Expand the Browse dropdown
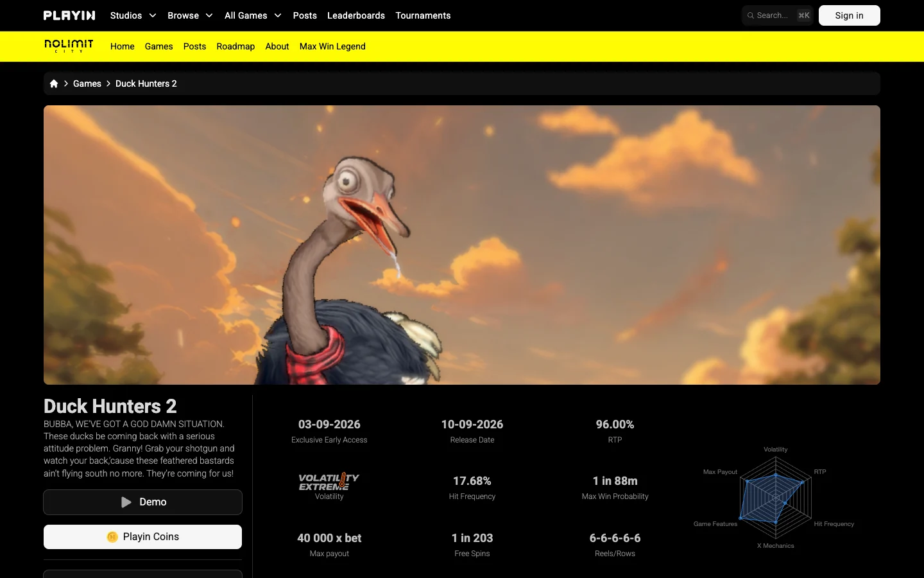The width and height of the screenshot is (924, 578). [x=191, y=15]
